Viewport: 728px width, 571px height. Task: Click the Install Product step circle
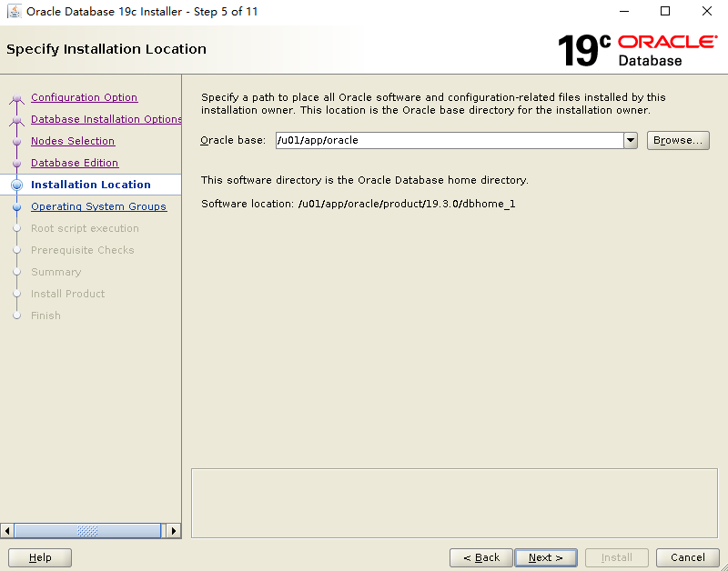point(18,294)
